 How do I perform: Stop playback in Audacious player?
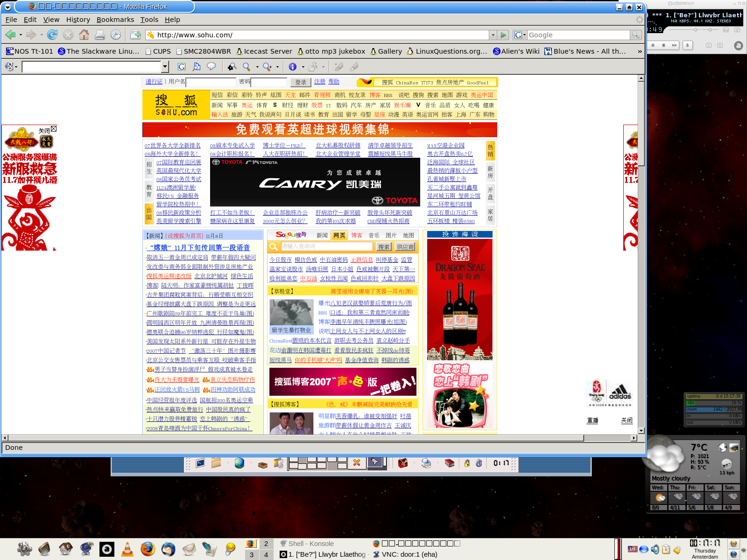click(663, 45)
